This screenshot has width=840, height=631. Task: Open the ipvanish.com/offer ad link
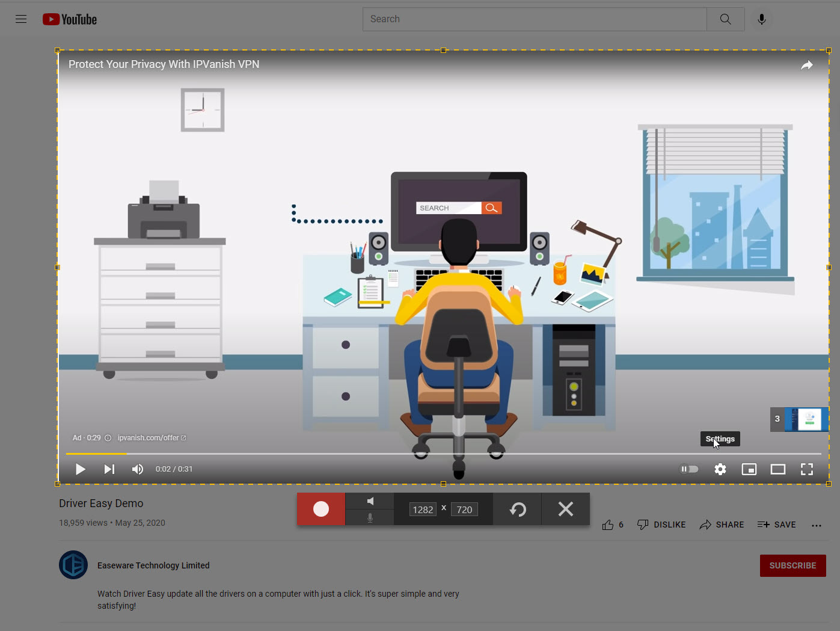tap(152, 438)
